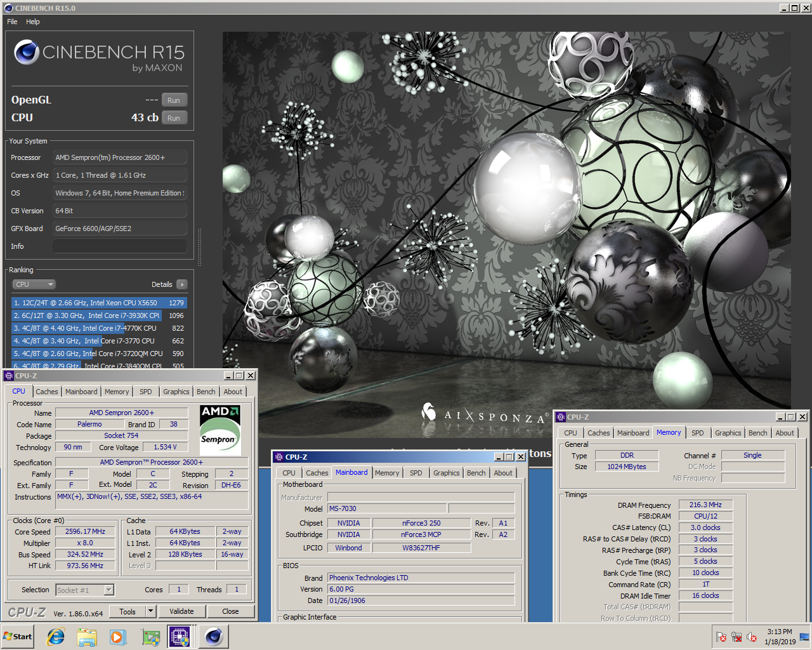This screenshot has height=650, width=812.
Task: Switch to Caches tab in CPU window
Action: point(47,392)
